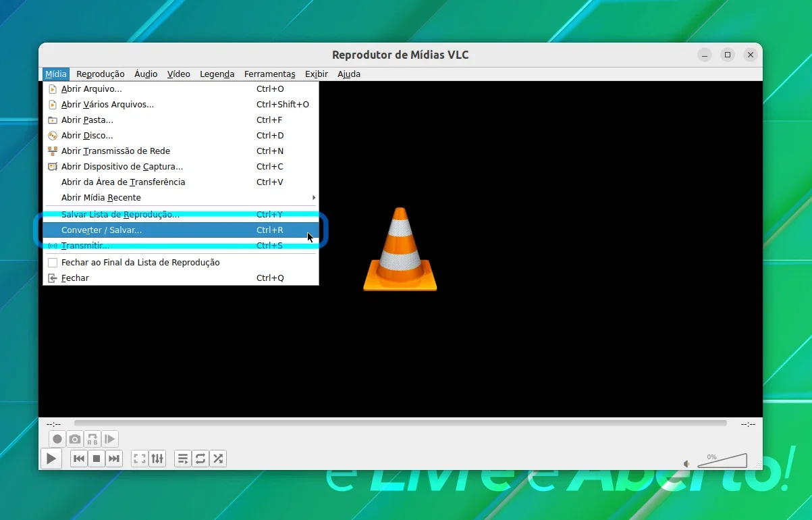Open the Vídeo menu

pos(179,74)
